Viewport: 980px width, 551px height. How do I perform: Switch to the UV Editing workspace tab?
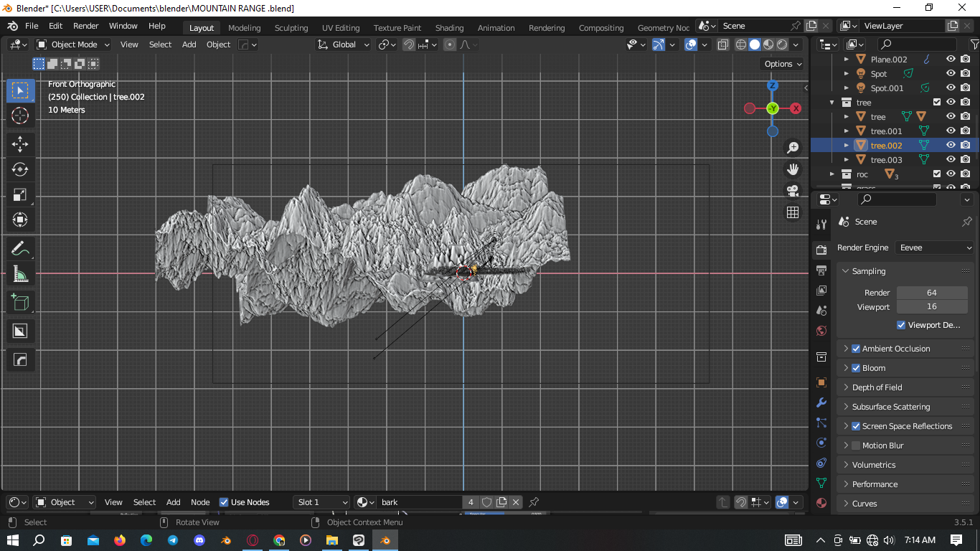(341, 28)
